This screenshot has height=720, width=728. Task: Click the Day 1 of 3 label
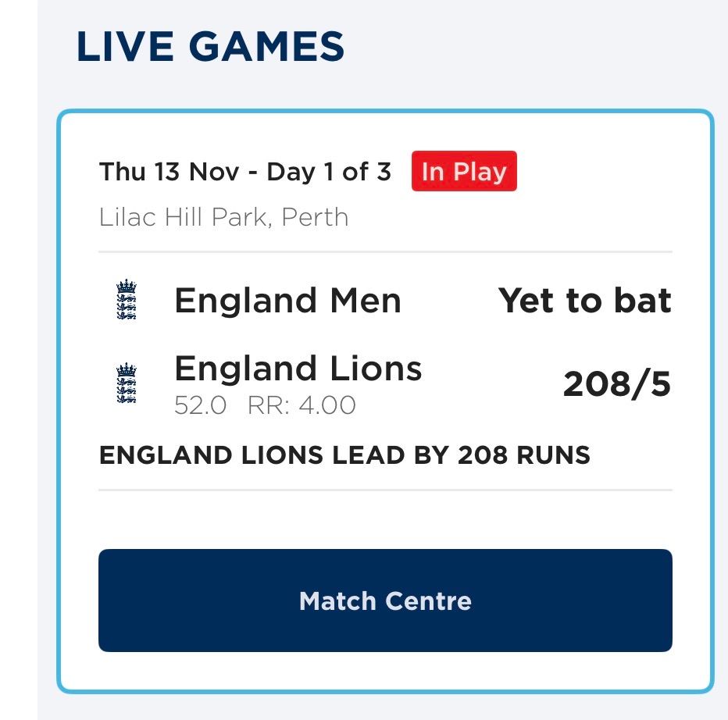[329, 172]
